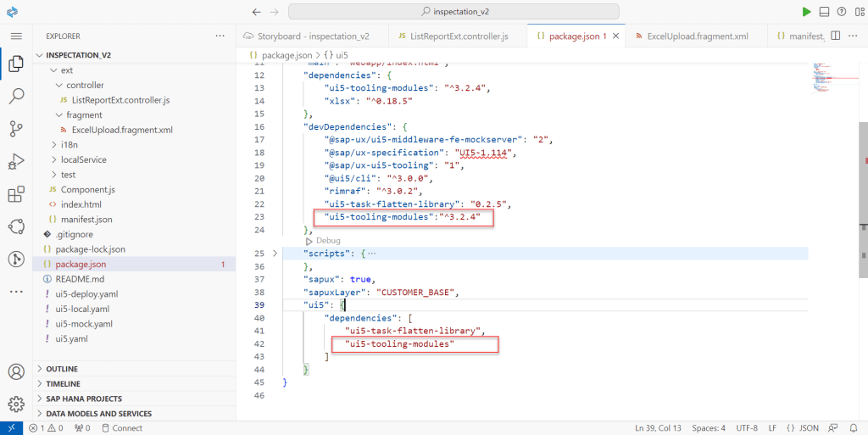868x435 pixels.
Task: Toggle the bottom panel visibility
Action: pyautogui.click(x=823, y=11)
